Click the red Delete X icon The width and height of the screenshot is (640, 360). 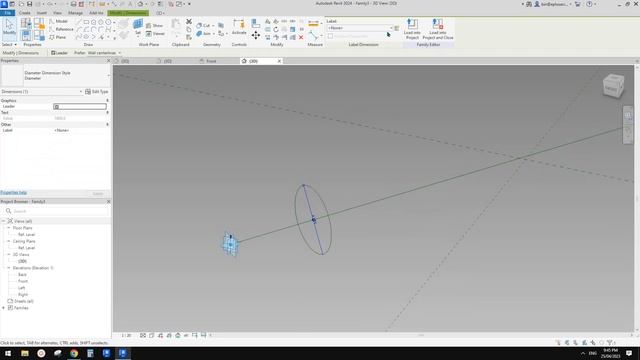[x=301, y=37]
